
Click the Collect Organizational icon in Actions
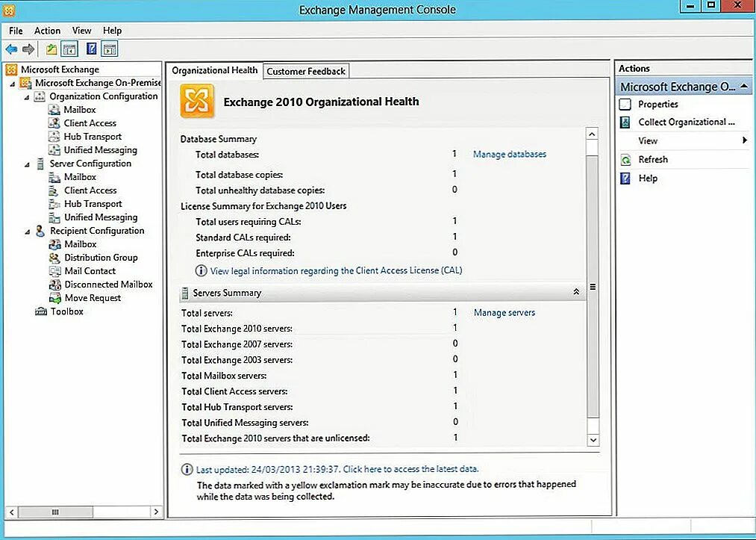pos(625,122)
